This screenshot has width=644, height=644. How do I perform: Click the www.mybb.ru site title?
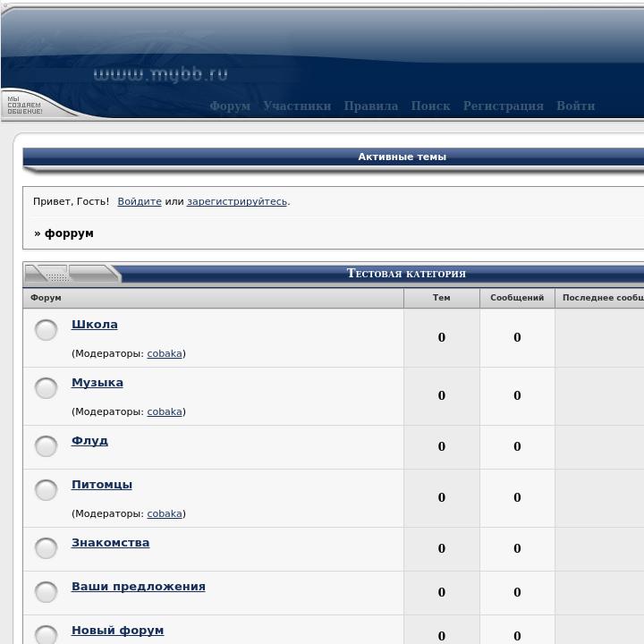click(x=161, y=75)
